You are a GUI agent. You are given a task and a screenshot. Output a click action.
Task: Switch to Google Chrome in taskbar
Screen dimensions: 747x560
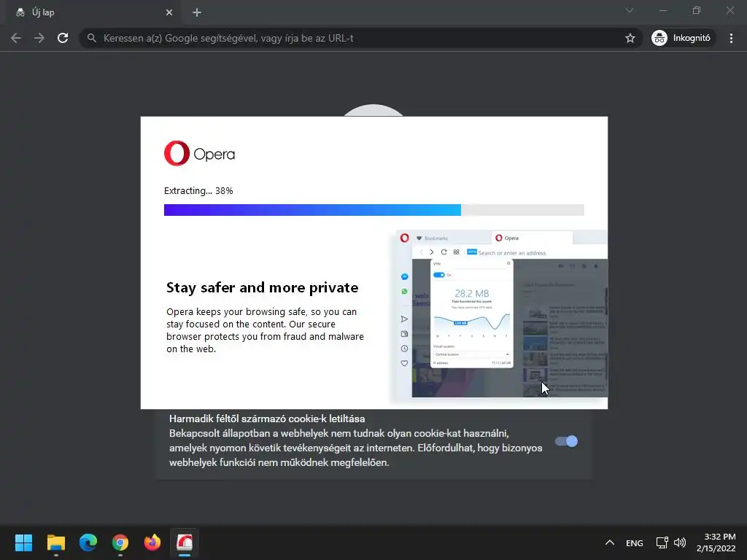[120, 542]
